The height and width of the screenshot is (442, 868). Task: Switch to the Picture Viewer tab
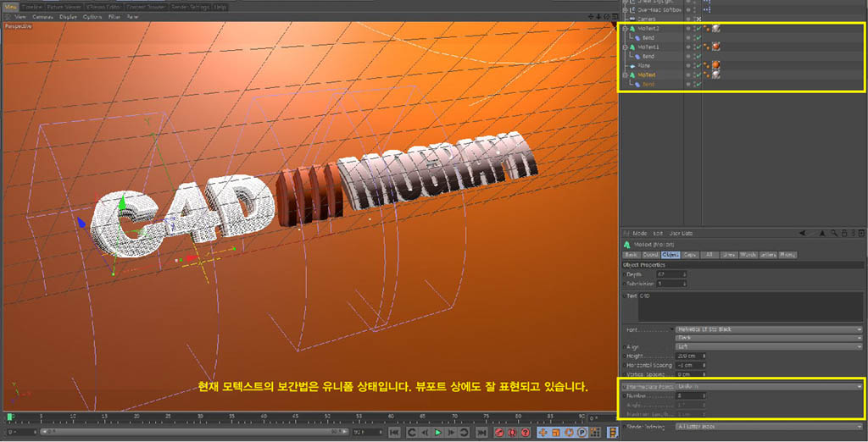coord(64,7)
